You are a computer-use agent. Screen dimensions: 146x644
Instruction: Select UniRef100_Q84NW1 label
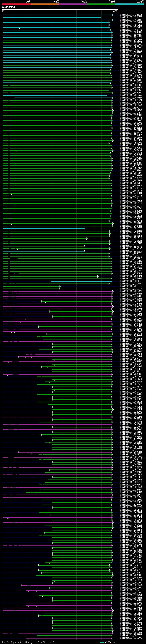pyautogui.click(x=131, y=32)
